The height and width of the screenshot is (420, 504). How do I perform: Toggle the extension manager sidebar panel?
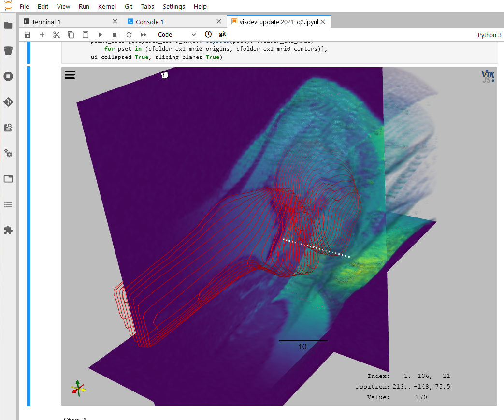click(x=8, y=231)
